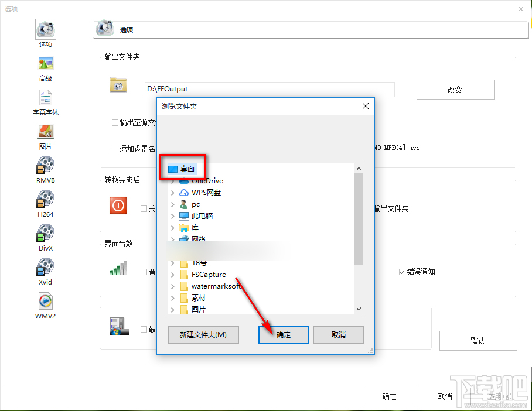This screenshot has height=411, width=532.
Task: Select the RMVB format icon
Action: tap(46, 165)
